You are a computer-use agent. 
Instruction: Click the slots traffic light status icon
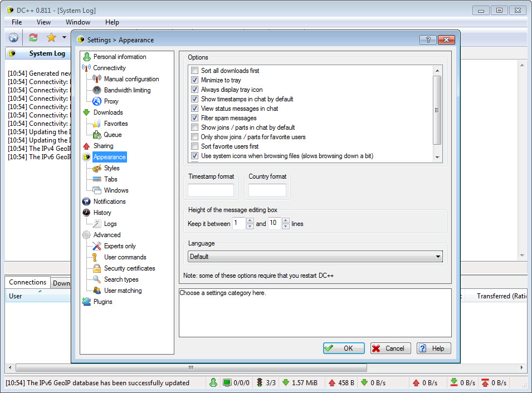point(260,382)
